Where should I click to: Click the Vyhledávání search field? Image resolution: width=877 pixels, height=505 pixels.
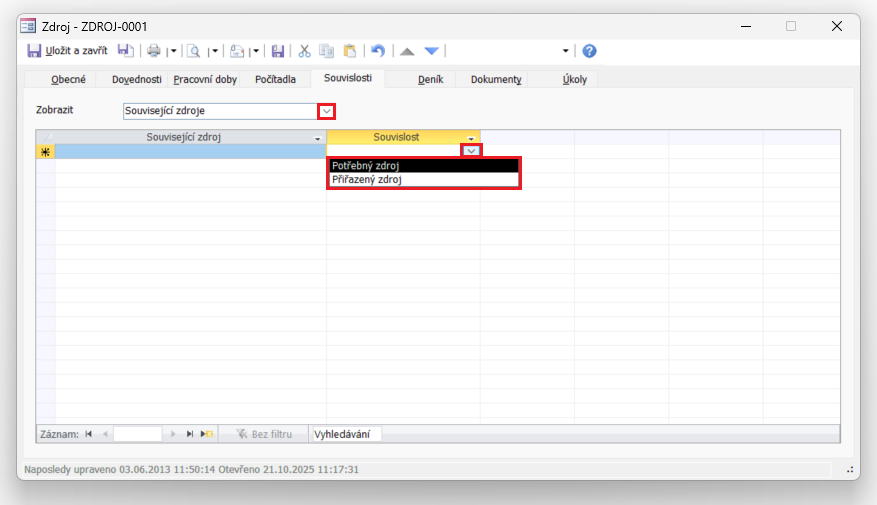pyautogui.click(x=345, y=434)
